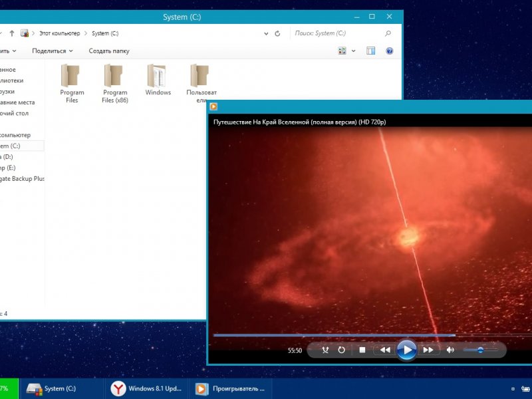Viewport: 532px width, 399px height.
Task: Toggle repeat in the media player
Action: tap(341, 350)
